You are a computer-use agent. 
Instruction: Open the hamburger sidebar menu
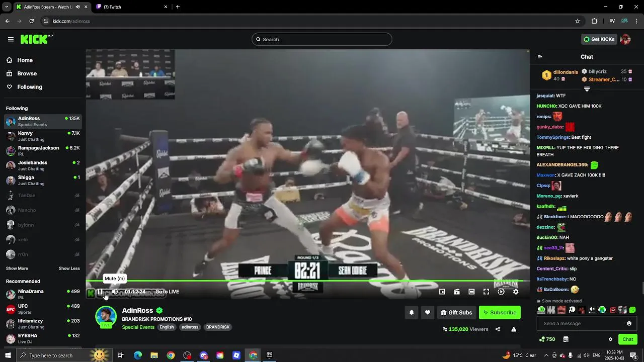pyautogui.click(x=11, y=39)
